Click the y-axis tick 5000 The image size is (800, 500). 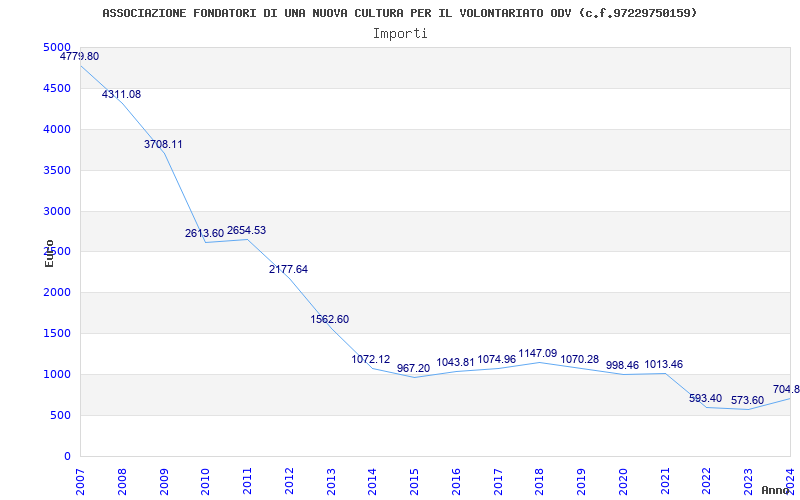pos(57,47)
